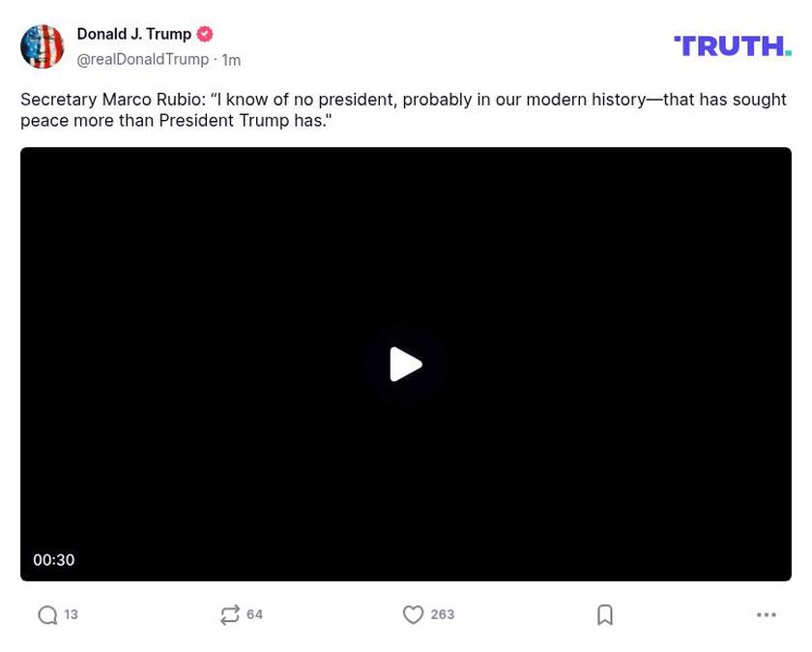Select the Donald J. Trump display name
This screenshot has width=812, height=652.
(133, 33)
